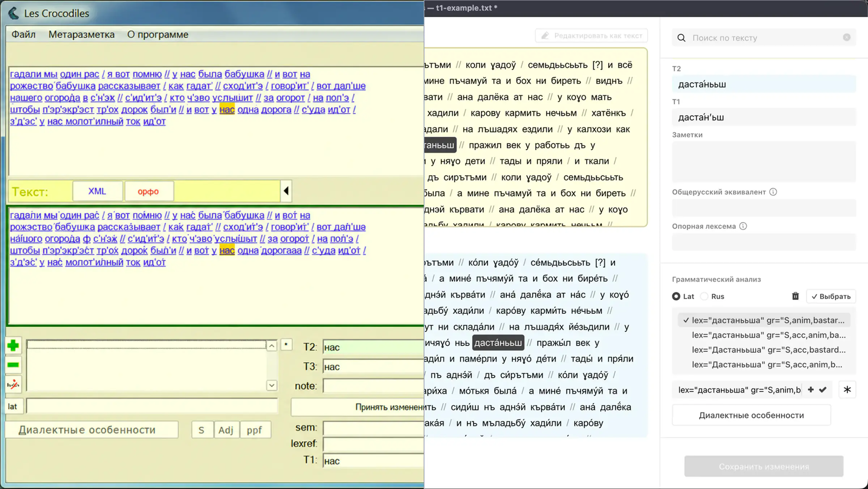The image size is (868, 489).
Task: Select analysis lex="Дастаньыша" gr="S,acc,anim,b
Action: tap(764, 365)
